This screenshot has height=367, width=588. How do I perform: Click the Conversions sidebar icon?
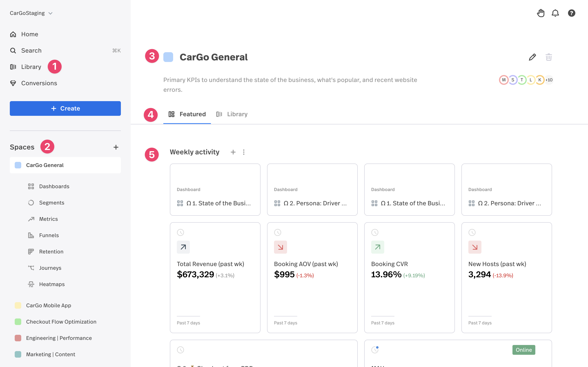13,83
